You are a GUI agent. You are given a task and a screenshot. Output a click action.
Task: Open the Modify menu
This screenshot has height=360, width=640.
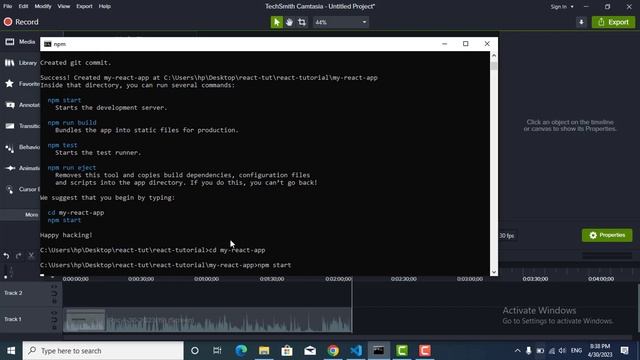point(43,6)
